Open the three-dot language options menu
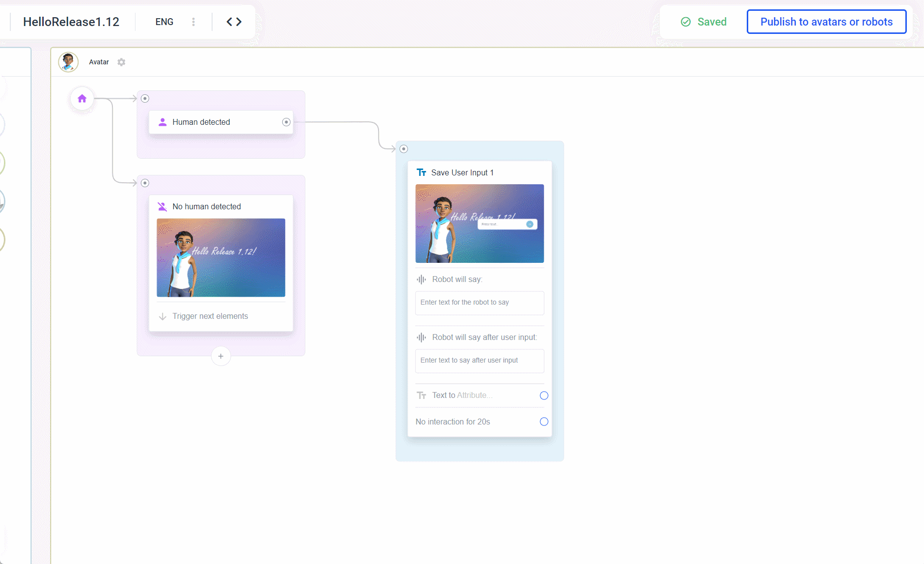 (193, 22)
